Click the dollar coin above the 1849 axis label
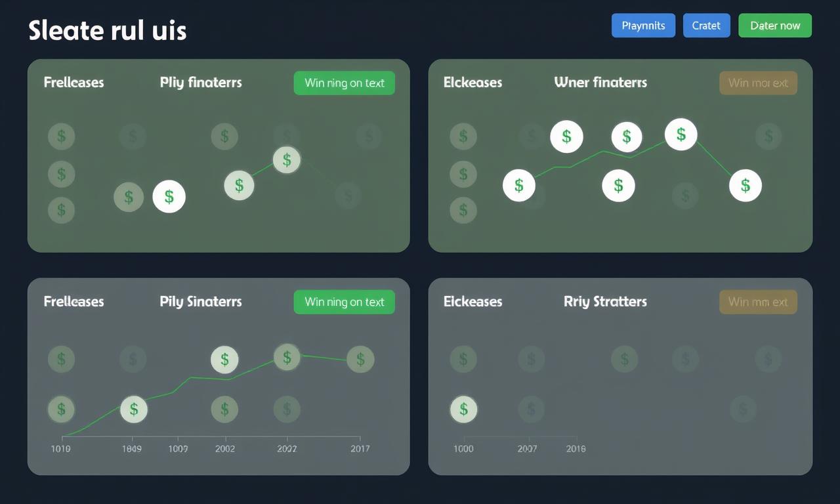Screen dimensions: 840x504 (134, 409)
